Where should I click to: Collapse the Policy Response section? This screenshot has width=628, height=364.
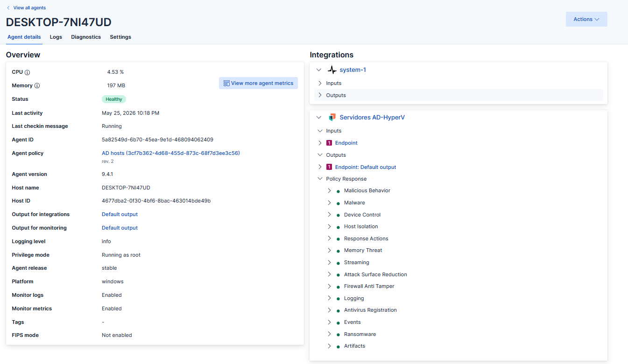point(320,179)
